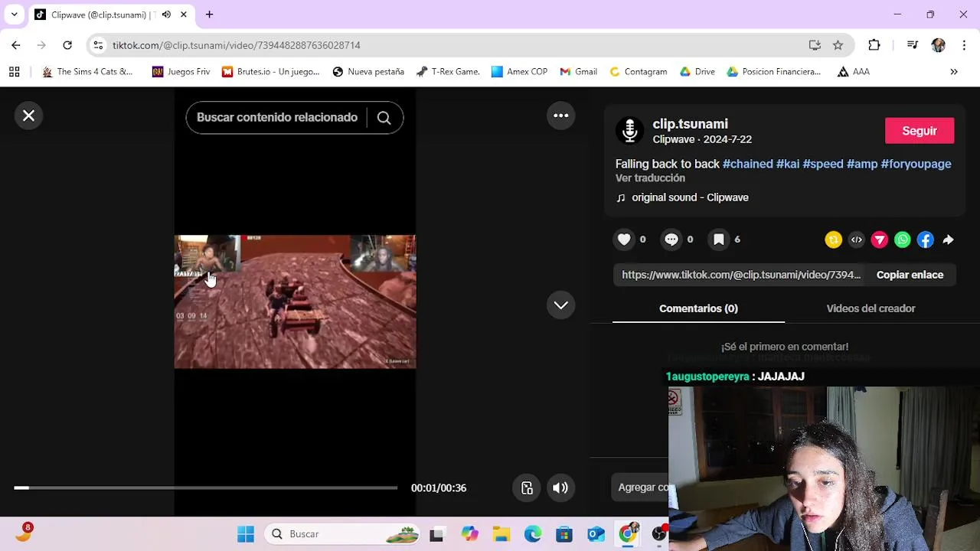Open File Explorer from the taskbar
This screenshot has height=551, width=980.
[501, 534]
